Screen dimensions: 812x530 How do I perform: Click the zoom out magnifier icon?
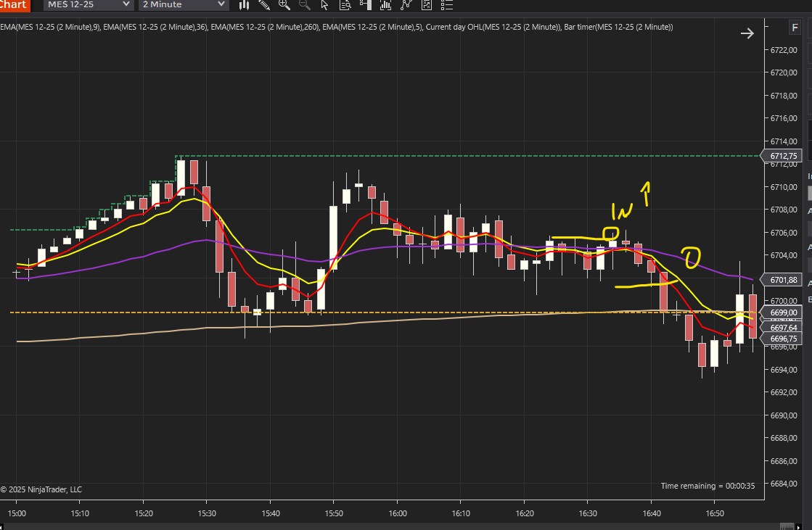tap(305, 5)
